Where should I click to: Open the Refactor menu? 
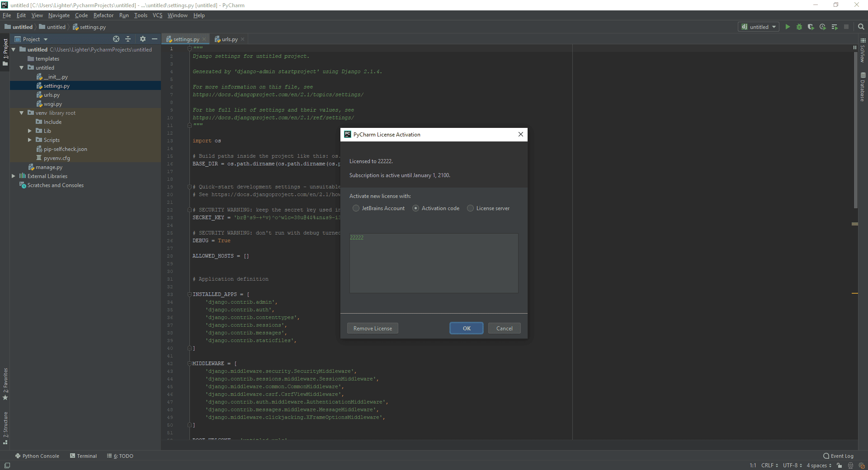click(104, 15)
